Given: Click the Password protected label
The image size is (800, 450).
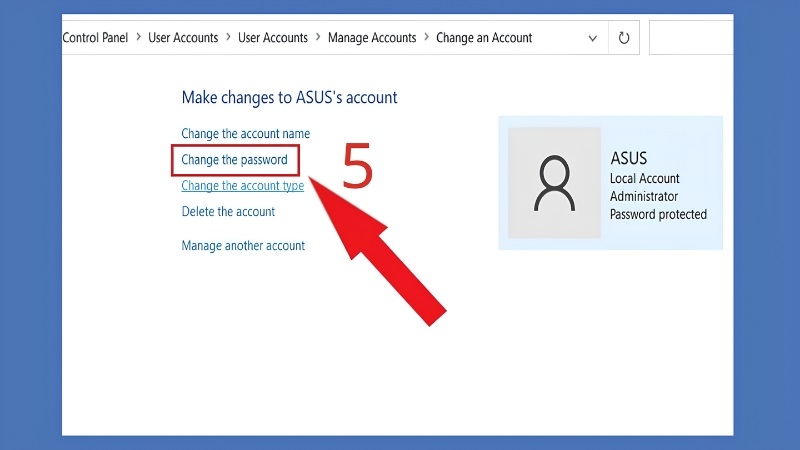Looking at the screenshot, I should [x=658, y=214].
